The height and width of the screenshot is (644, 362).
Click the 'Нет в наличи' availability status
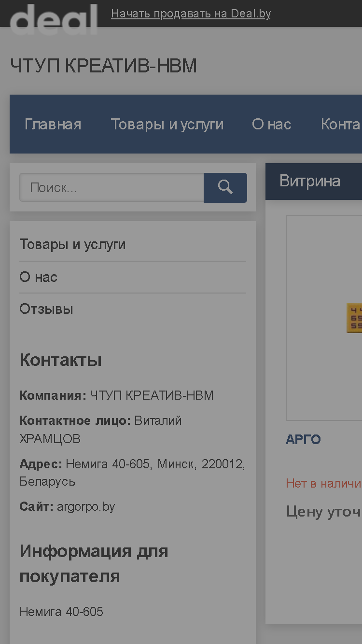(323, 483)
